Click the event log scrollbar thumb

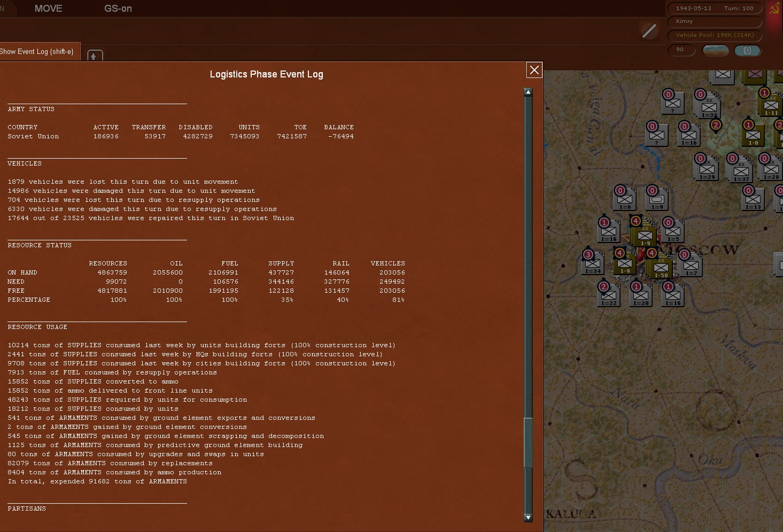(528, 442)
